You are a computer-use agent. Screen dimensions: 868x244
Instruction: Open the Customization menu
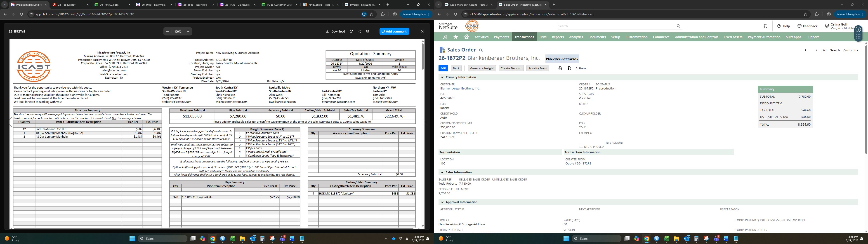click(x=637, y=37)
